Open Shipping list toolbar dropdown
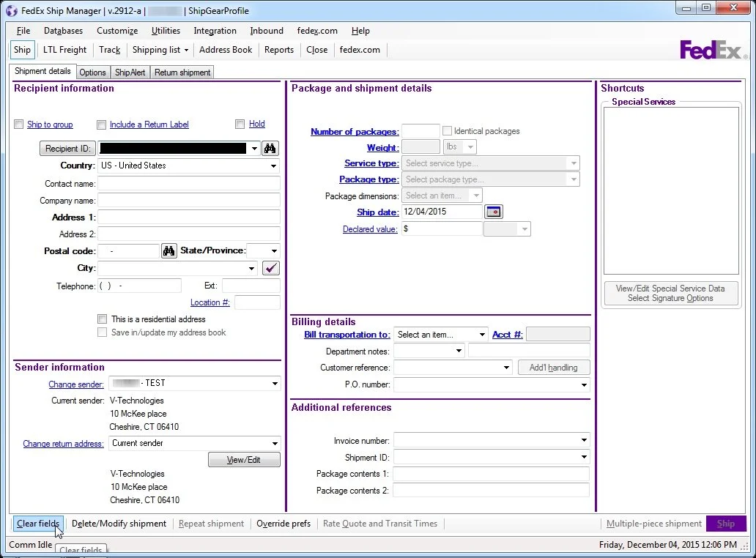This screenshot has width=756, height=558. [160, 50]
